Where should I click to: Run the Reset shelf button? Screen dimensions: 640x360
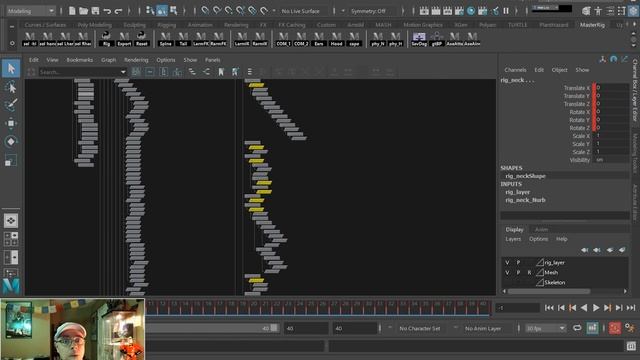point(142,39)
